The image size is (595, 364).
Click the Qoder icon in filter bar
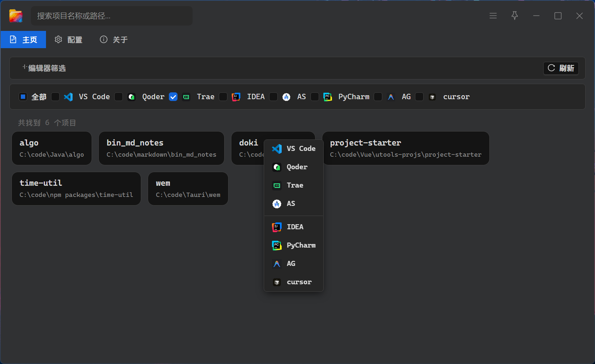click(132, 97)
